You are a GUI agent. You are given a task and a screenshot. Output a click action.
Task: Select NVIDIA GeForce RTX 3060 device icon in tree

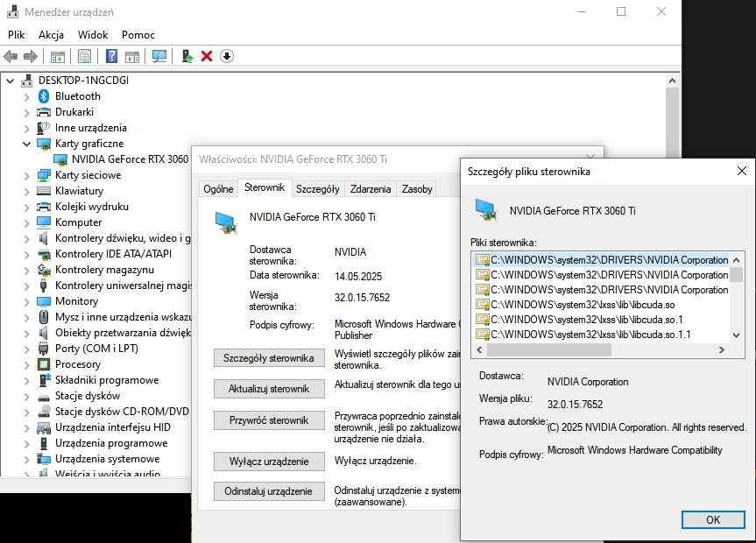(60, 159)
